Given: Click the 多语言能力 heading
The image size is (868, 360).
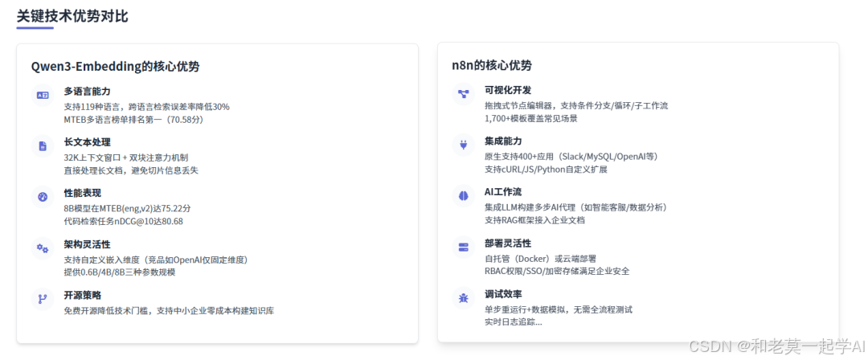Looking at the screenshot, I should (x=87, y=92).
